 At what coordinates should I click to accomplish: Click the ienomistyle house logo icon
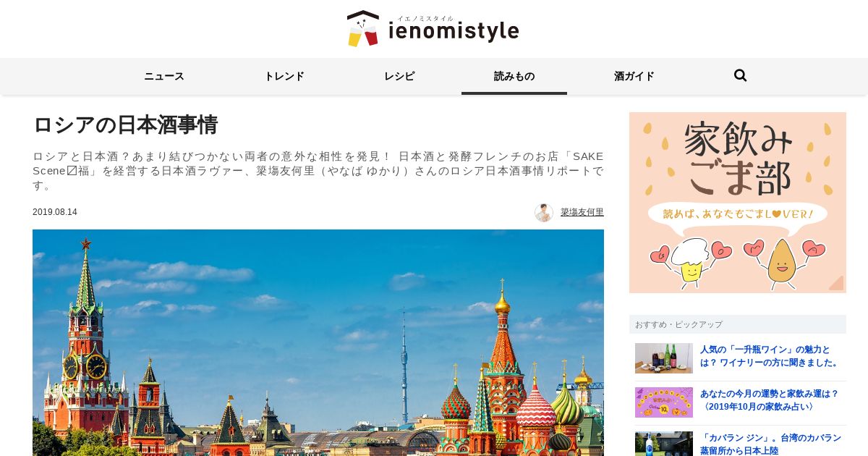tap(363, 28)
